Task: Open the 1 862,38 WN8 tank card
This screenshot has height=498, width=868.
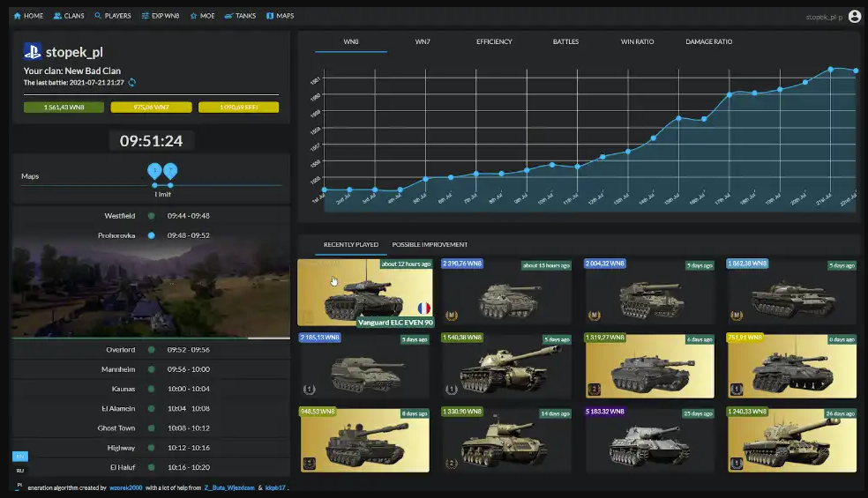Action: click(792, 291)
